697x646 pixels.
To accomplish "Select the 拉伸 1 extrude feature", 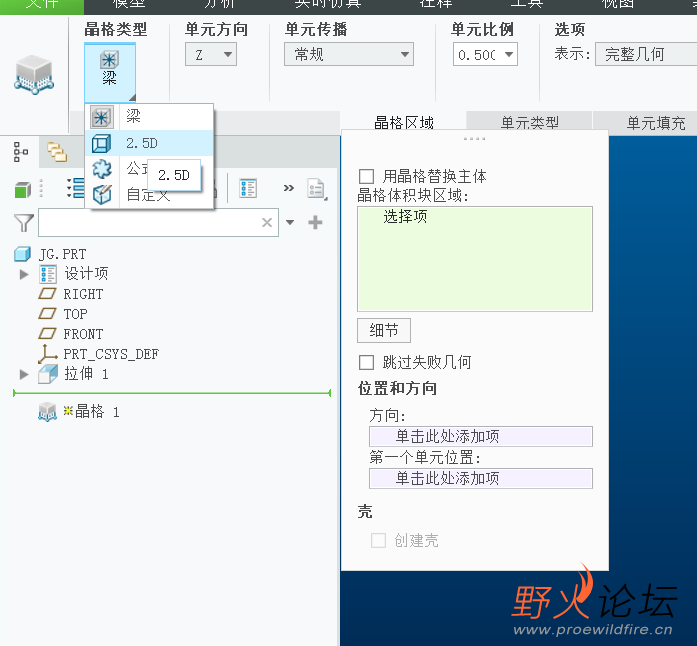I will pos(86,373).
